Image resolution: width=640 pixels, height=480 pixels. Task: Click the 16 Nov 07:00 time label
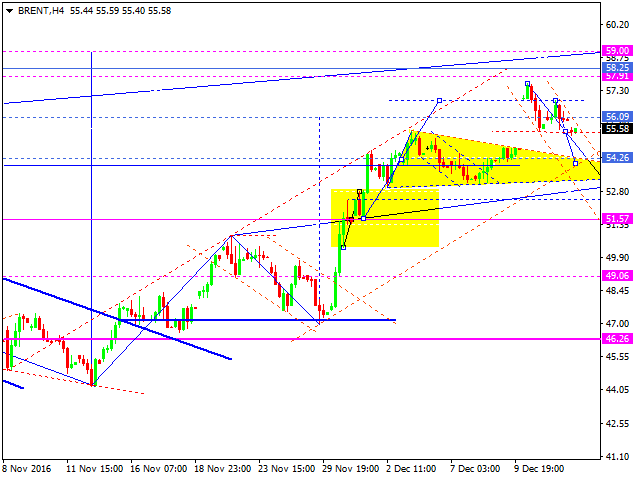[x=159, y=469]
